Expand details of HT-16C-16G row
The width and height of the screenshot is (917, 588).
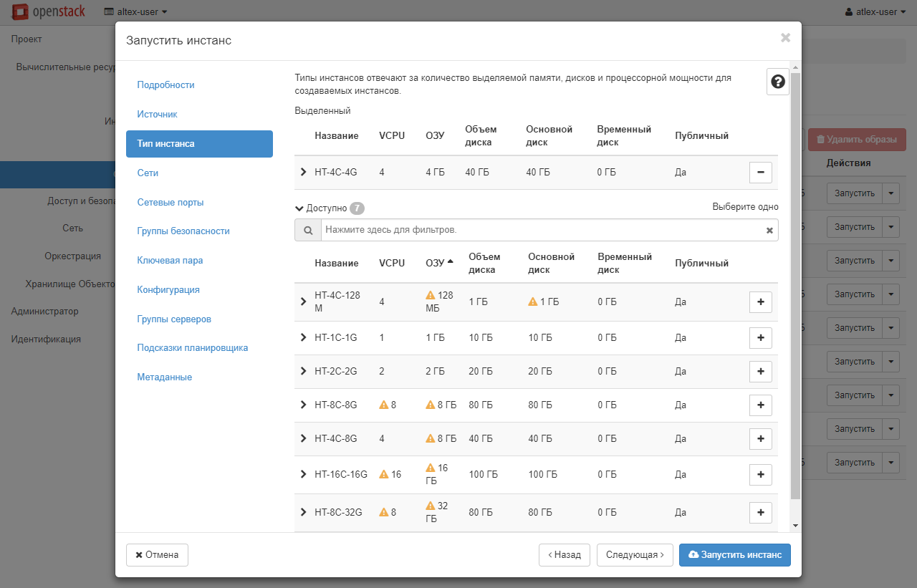(x=304, y=474)
